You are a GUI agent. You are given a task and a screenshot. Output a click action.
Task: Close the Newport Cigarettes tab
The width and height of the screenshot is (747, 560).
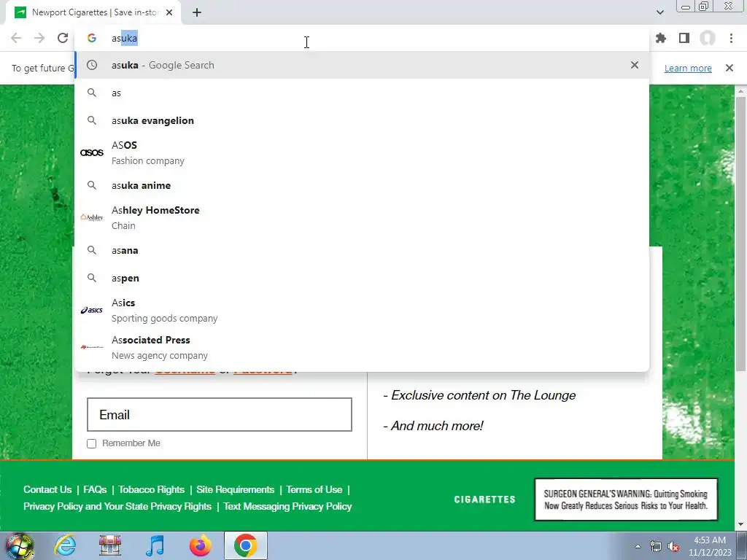(169, 12)
